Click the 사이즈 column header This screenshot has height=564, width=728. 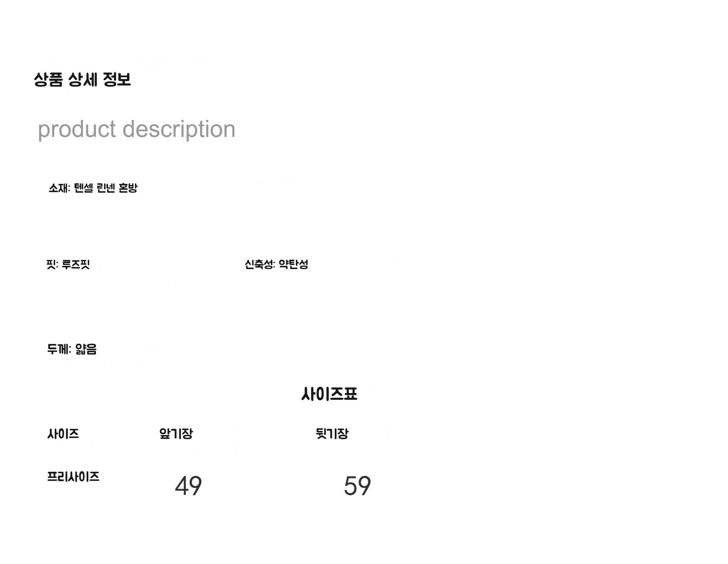pyautogui.click(x=63, y=434)
